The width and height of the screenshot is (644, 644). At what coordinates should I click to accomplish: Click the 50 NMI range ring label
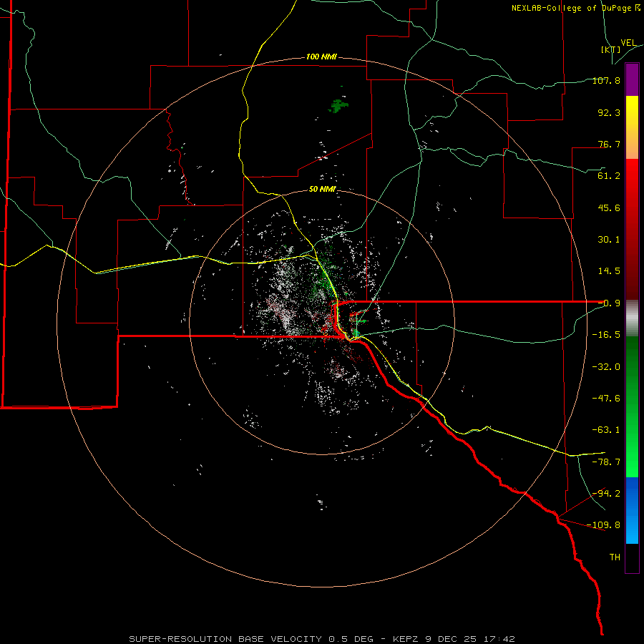pyautogui.click(x=323, y=189)
